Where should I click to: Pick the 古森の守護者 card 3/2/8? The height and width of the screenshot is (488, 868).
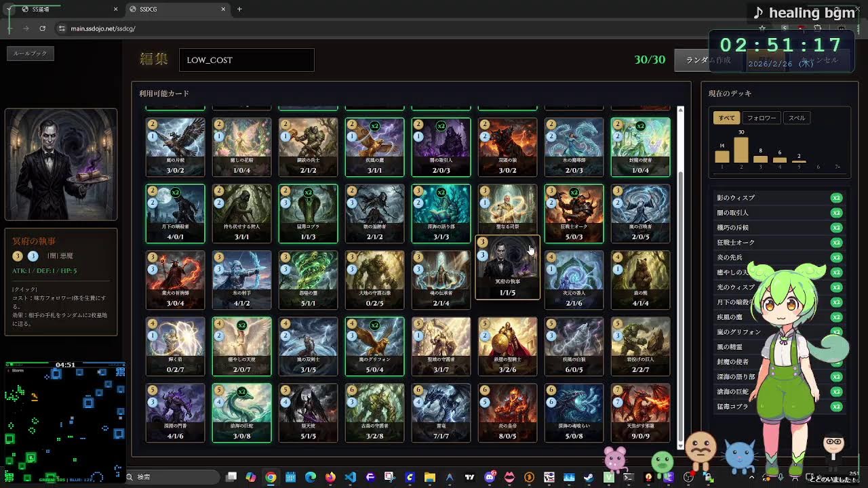click(374, 413)
